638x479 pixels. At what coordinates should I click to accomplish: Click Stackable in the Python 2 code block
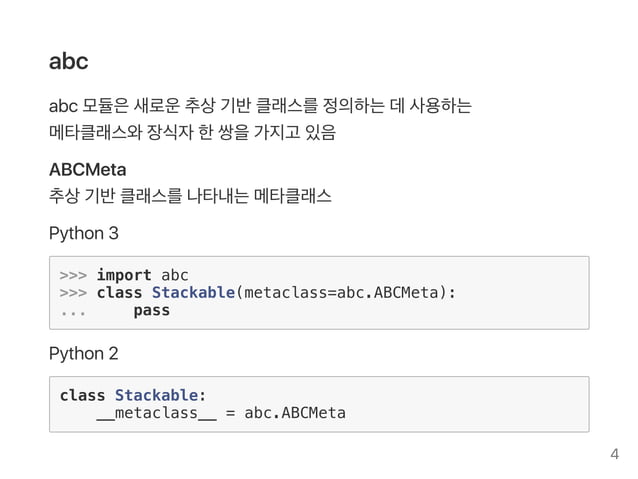pyautogui.click(x=157, y=395)
